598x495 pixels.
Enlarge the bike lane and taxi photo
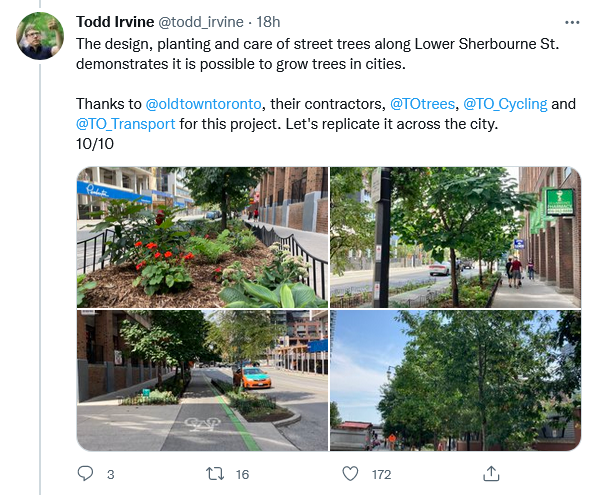(202, 380)
